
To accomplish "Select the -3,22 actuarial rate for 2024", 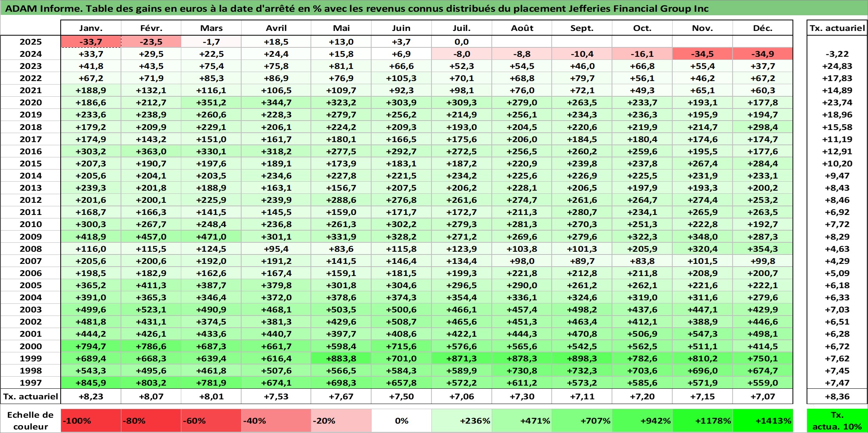I will 837,54.
